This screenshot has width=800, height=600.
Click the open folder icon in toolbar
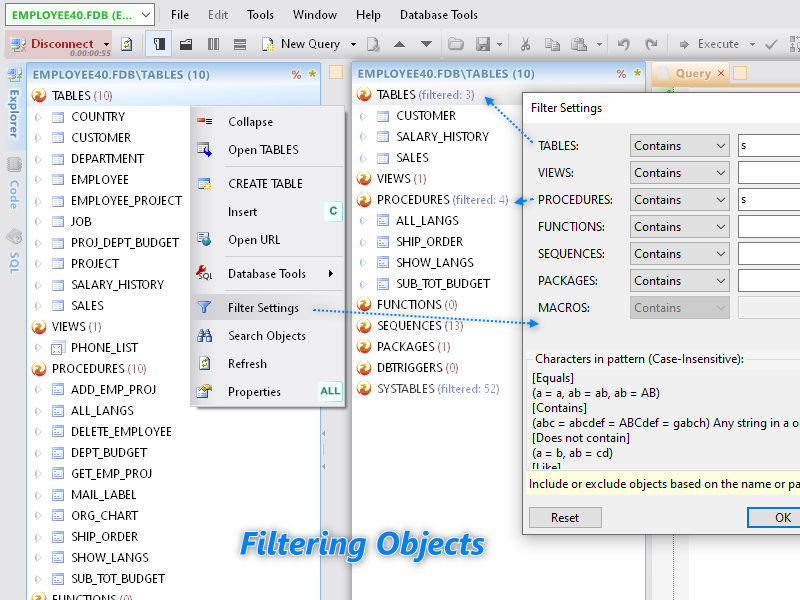click(x=456, y=44)
